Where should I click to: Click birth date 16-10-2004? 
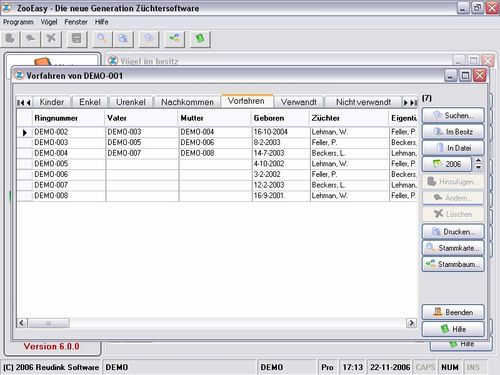[280, 132]
